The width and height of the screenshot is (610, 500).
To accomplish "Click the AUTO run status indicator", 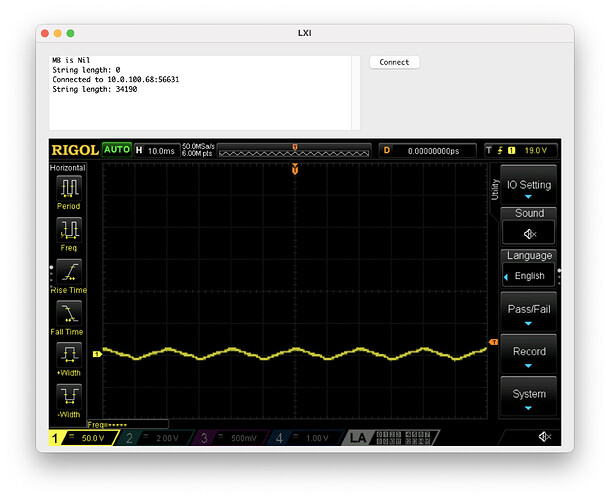I will (x=117, y=150).
